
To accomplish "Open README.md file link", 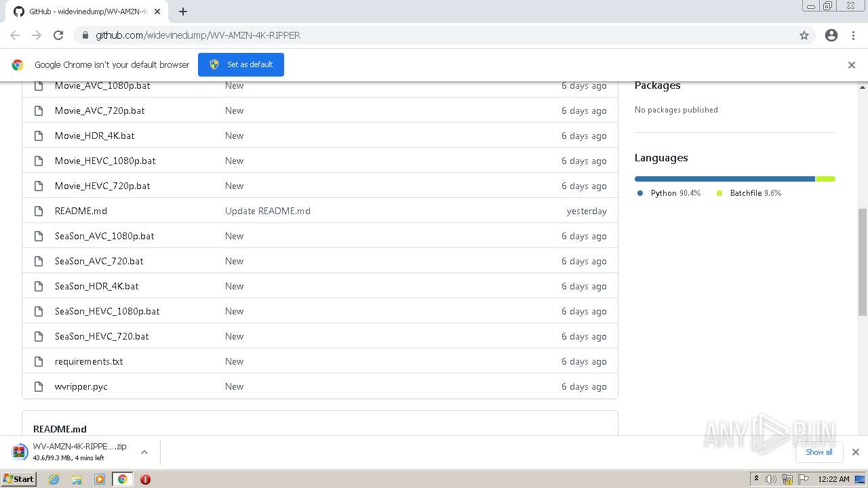I will (x=81, y=211).
